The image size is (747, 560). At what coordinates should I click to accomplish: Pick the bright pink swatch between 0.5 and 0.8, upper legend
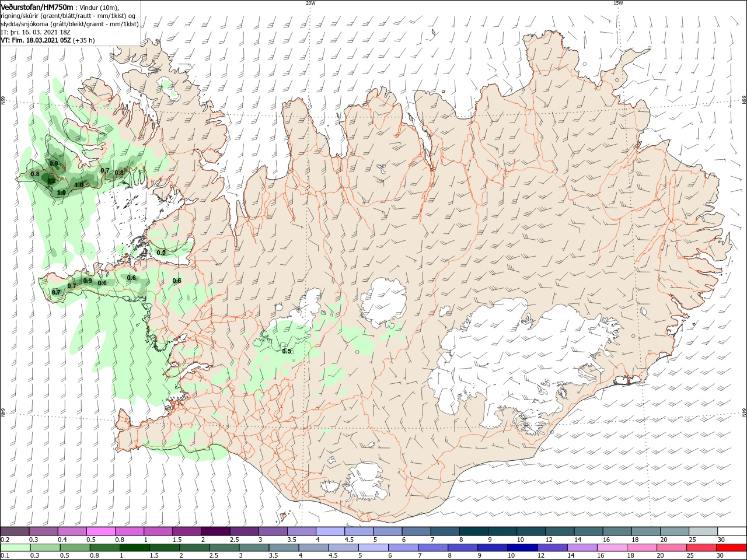(x=100, y=531)
